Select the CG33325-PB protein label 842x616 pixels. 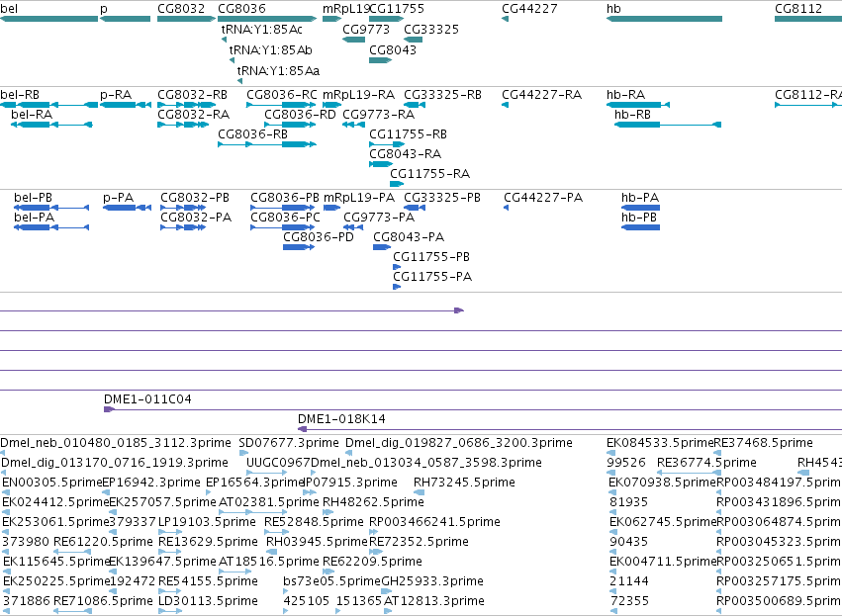point(442,198)
